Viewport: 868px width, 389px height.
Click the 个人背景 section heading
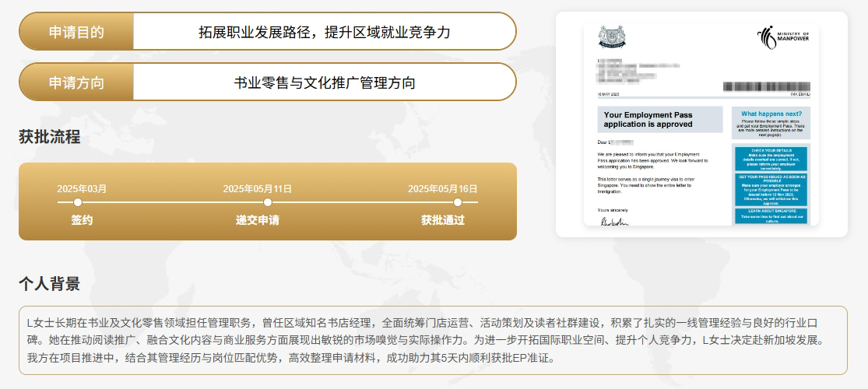[49, 283]
